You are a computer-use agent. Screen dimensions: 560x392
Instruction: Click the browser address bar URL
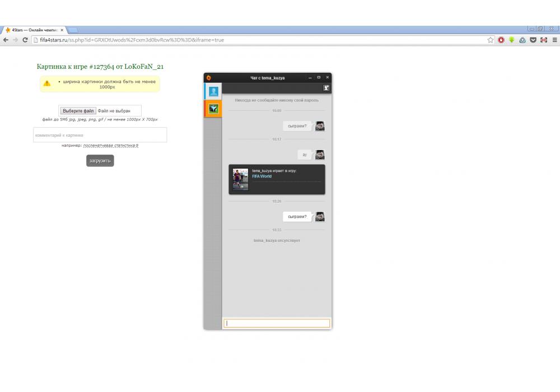click(132, 40)
